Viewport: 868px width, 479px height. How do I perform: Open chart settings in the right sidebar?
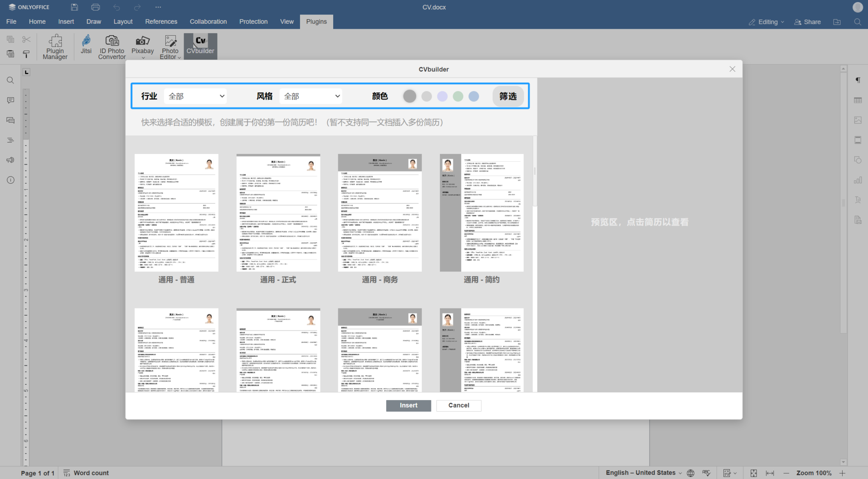click(x=858, y=180)
